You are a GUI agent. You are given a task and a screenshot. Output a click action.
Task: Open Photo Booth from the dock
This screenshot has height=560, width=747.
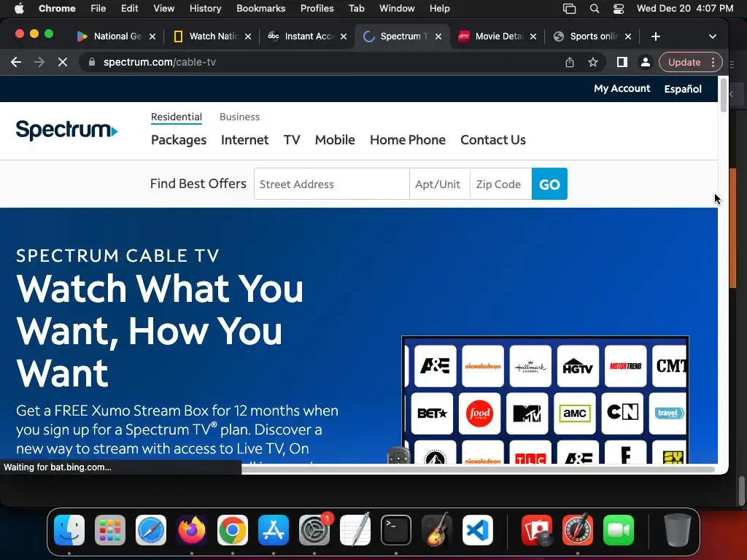[537, 530]
